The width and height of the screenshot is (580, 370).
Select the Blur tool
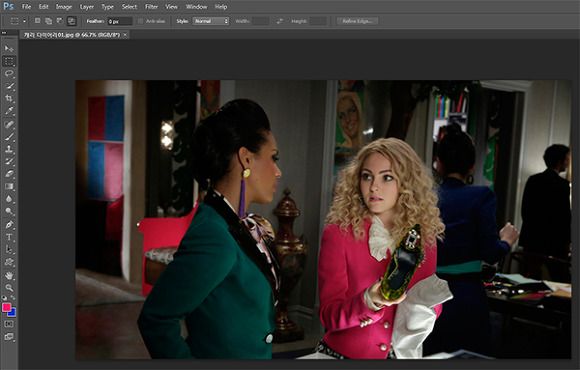[9, 199]
